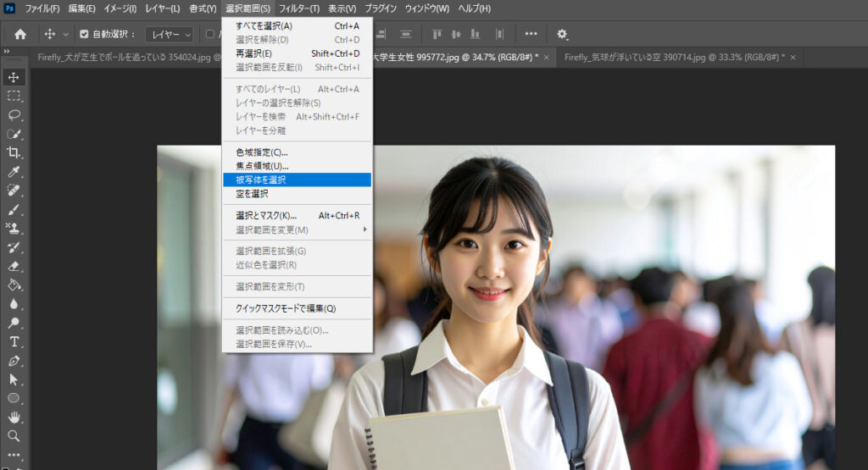Select the Eraser tool

[x=14, y=266]
